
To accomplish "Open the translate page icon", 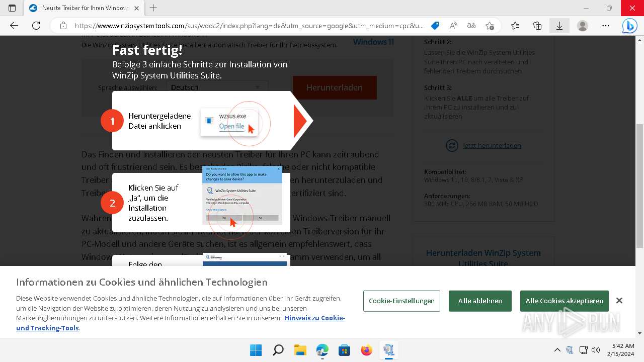I will (x=471, y=26).
